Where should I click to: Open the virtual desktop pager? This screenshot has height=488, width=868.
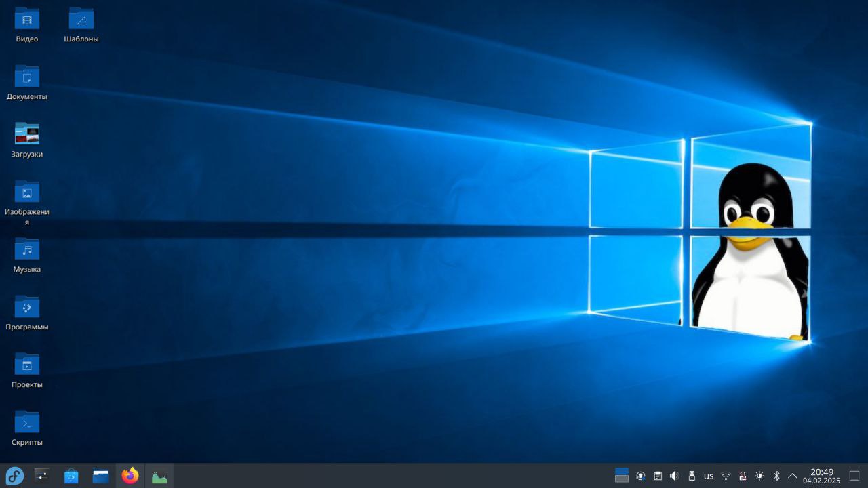click(622, 476)
